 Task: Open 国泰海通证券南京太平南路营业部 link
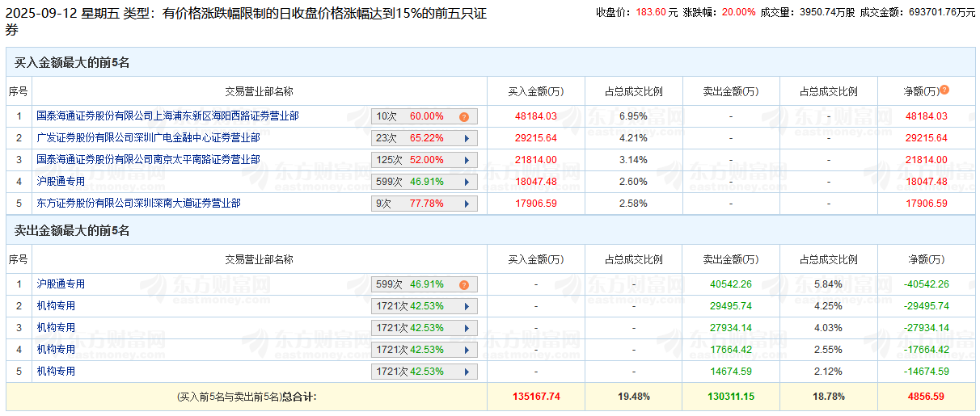pos(149,160)
